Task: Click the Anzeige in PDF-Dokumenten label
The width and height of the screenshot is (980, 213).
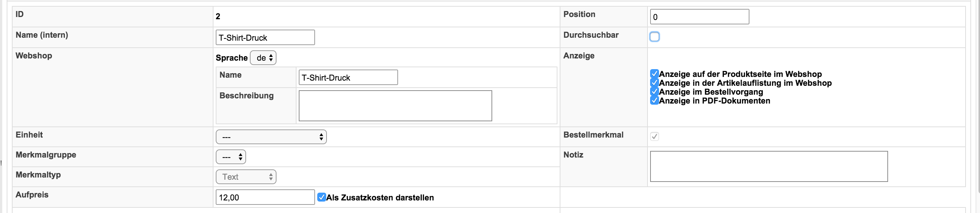Action: 714,101
